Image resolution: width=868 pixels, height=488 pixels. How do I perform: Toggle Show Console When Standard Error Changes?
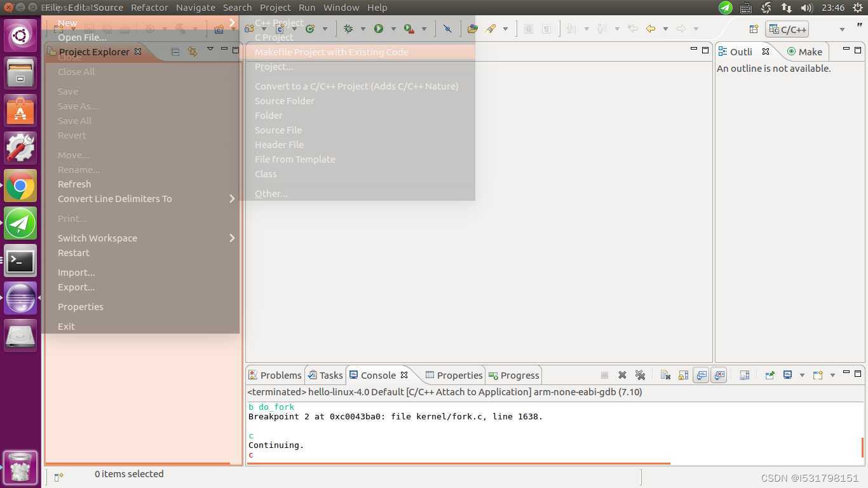coord(719,375)
